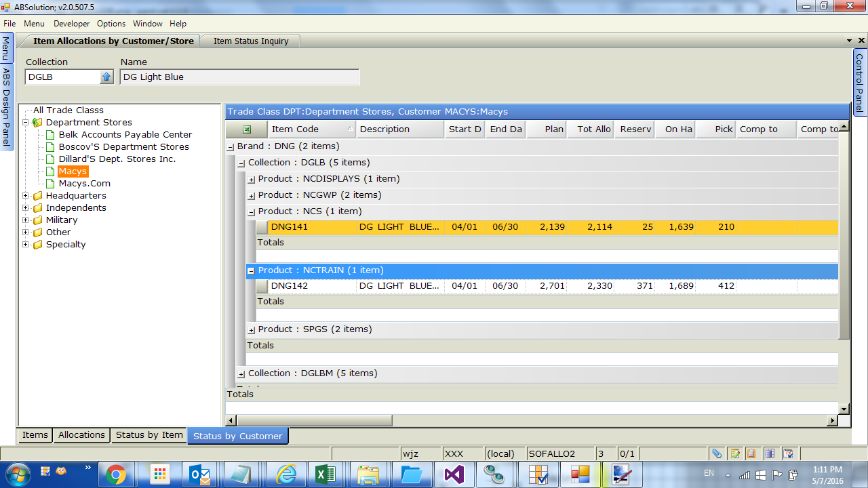
Task: Open the ABS Design Panel side tab
Action: 6,107
